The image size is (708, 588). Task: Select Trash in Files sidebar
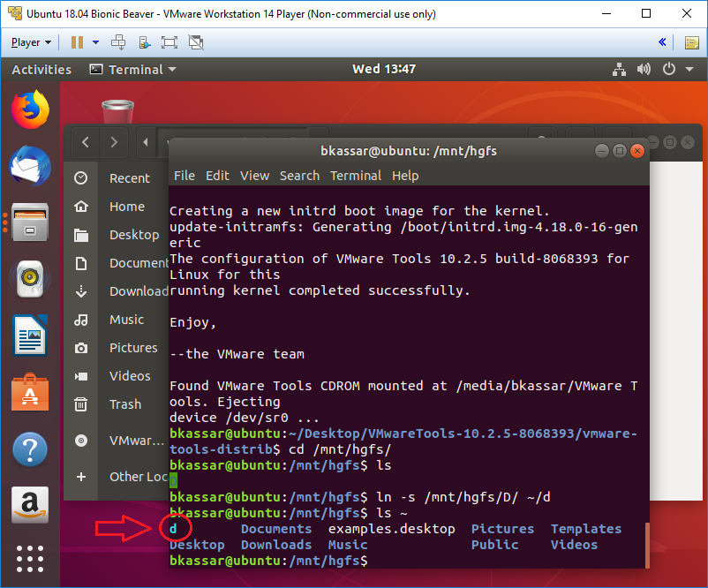[116, 404]
